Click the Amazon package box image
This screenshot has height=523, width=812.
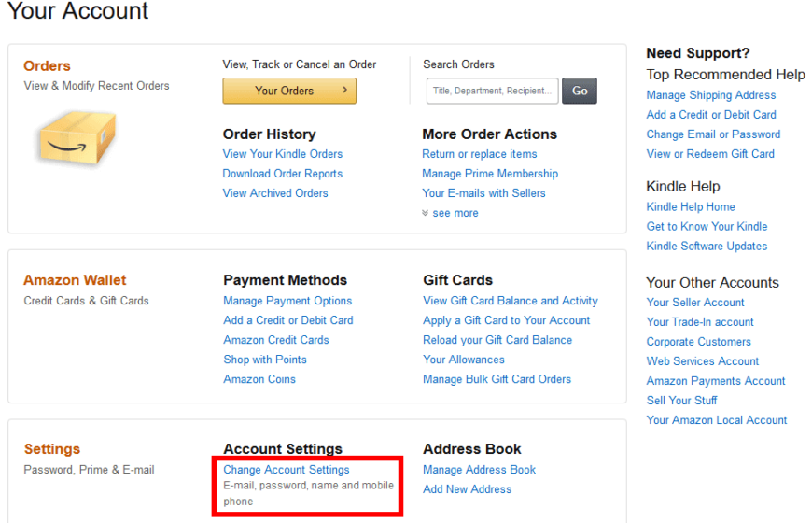tap(77, 137)
